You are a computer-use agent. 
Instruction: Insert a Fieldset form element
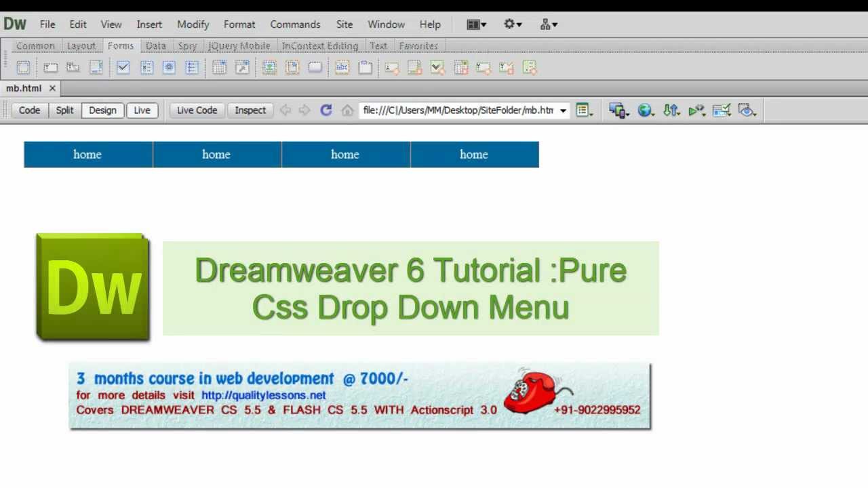click(365, 67)
